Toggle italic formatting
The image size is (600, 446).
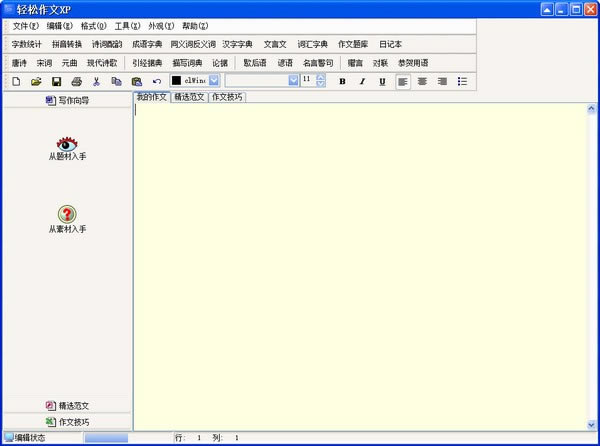tap(362, 81)
